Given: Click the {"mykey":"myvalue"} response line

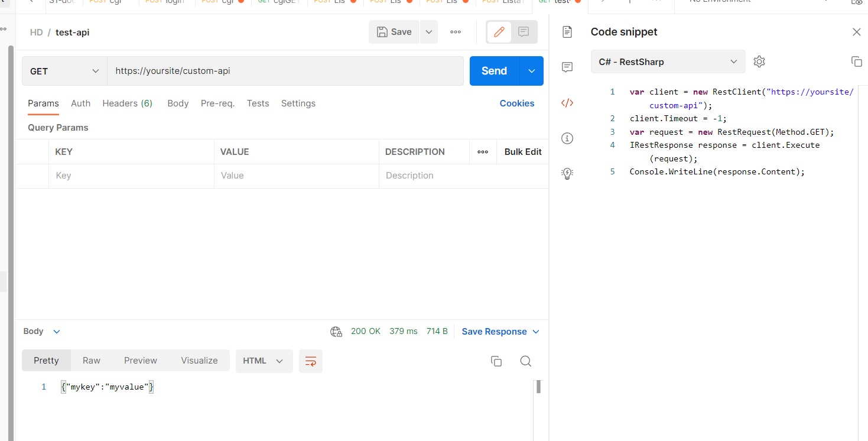Looking at the screenshot, I should point(108,387).
